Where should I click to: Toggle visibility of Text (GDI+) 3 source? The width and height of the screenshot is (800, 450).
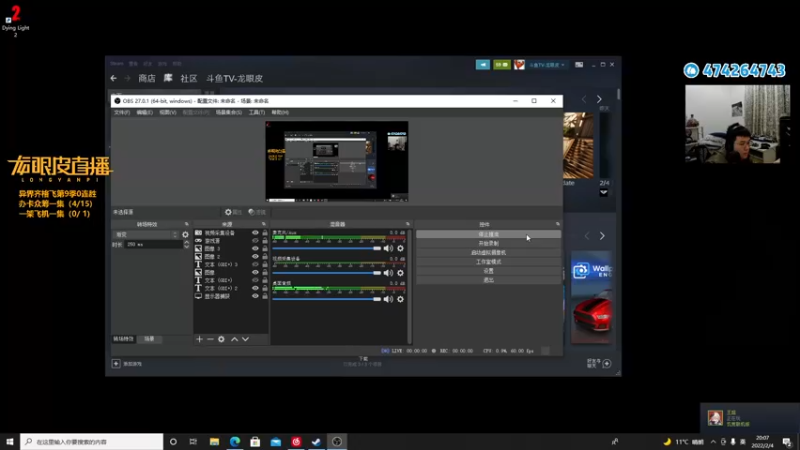[255, 264]
